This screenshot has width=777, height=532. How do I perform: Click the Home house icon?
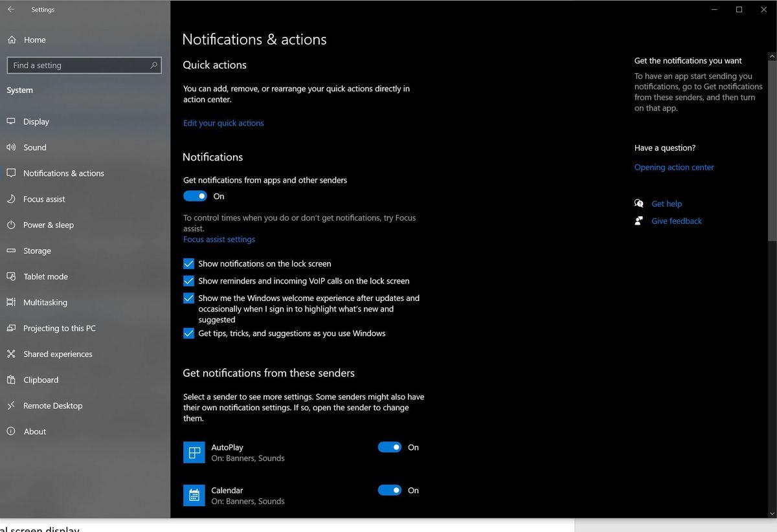pyautogui.click(x=12, y=40)
